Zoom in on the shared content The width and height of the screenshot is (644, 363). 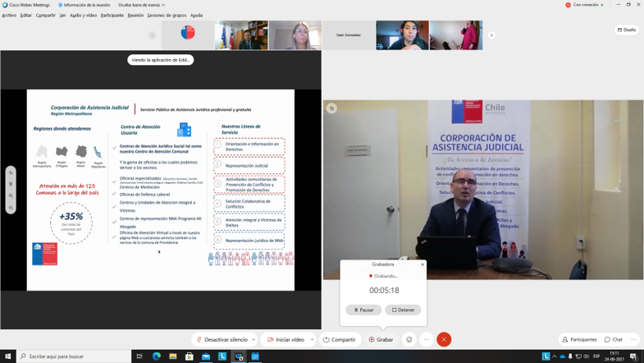pos(11,196)
